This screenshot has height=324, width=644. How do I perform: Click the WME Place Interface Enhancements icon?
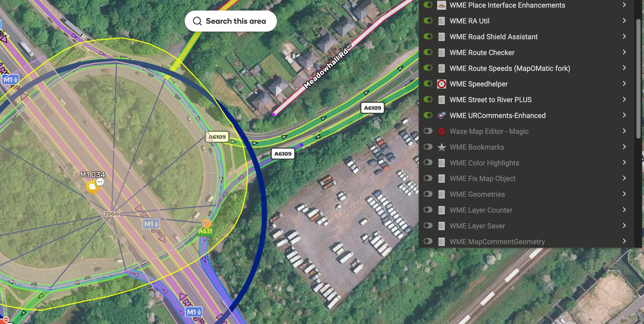pyautogui.click(x=441, y=5)
